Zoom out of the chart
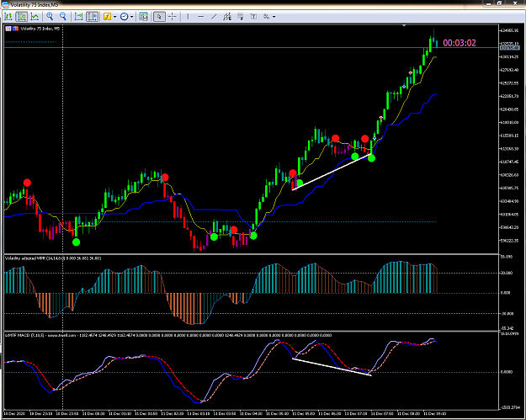Viewport: 526px width, 420px height. tap(63, 17)
